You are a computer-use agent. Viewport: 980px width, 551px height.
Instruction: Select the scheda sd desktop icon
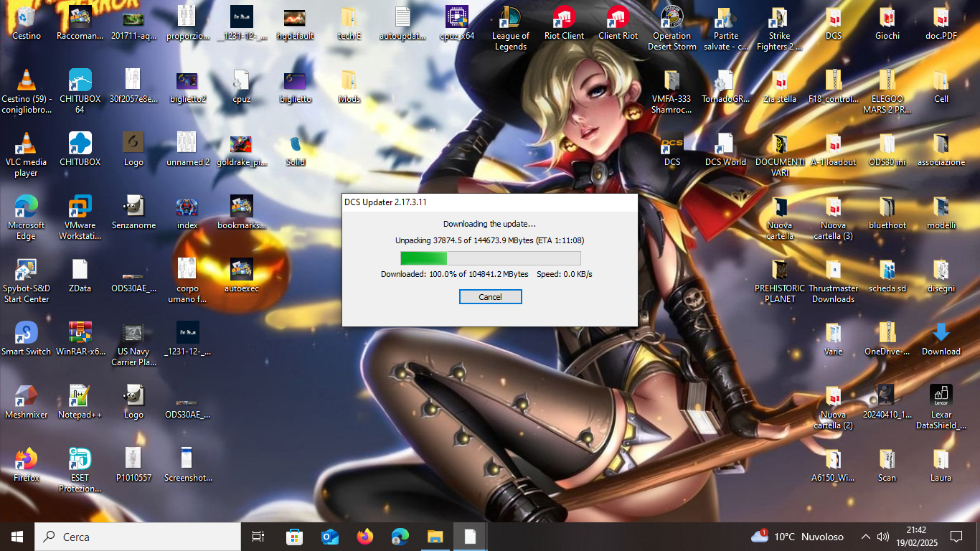(887, 275)
